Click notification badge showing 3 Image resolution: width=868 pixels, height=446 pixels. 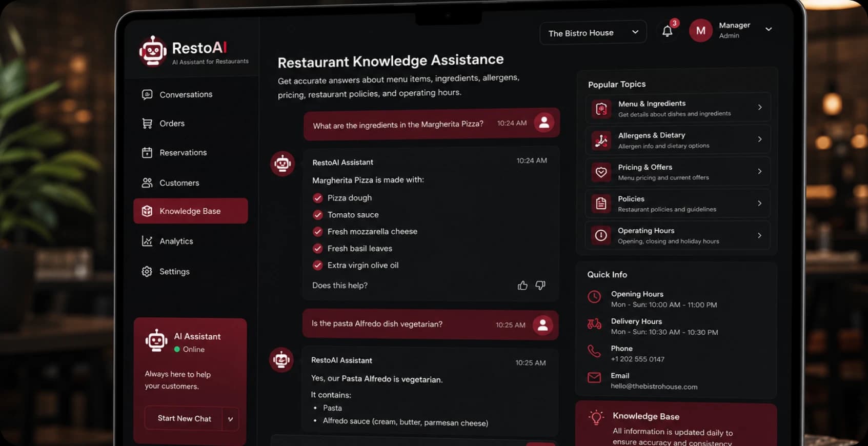pos(675,23)
